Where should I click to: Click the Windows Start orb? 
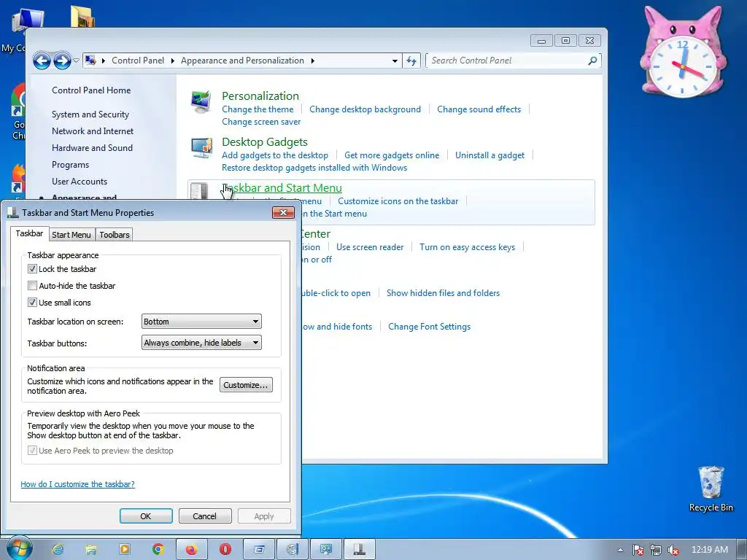(x=19, y=548)
